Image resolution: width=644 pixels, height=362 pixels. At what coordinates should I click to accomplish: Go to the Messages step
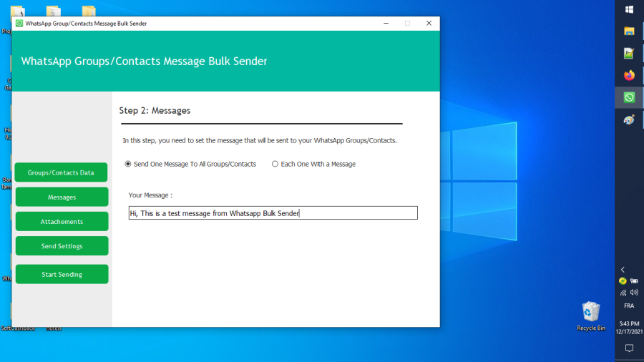(62, 197)
